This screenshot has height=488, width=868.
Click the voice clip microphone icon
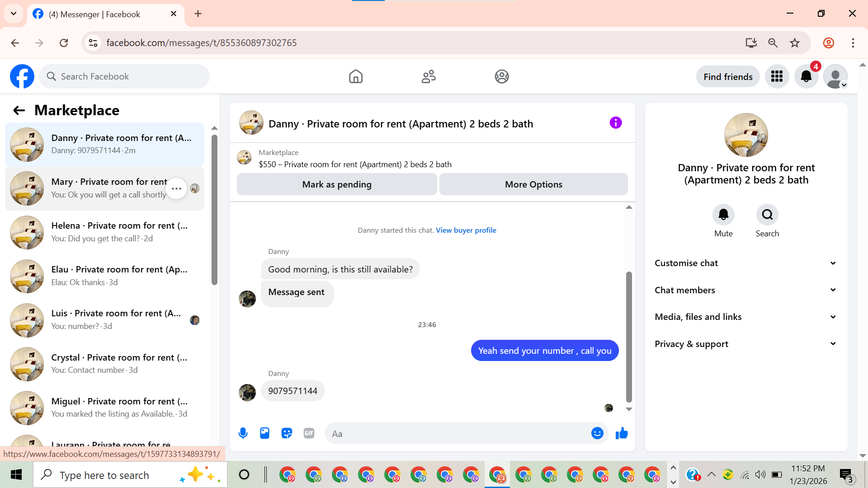point(243,433)
